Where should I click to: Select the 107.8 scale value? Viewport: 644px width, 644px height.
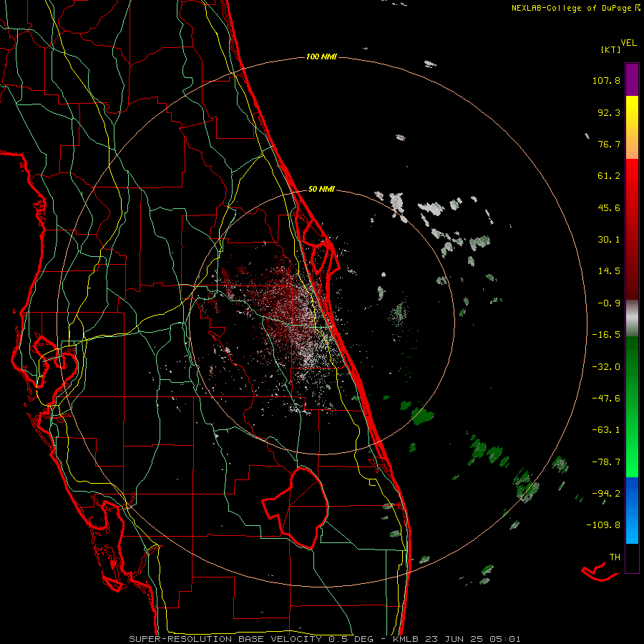pos(606,80)
